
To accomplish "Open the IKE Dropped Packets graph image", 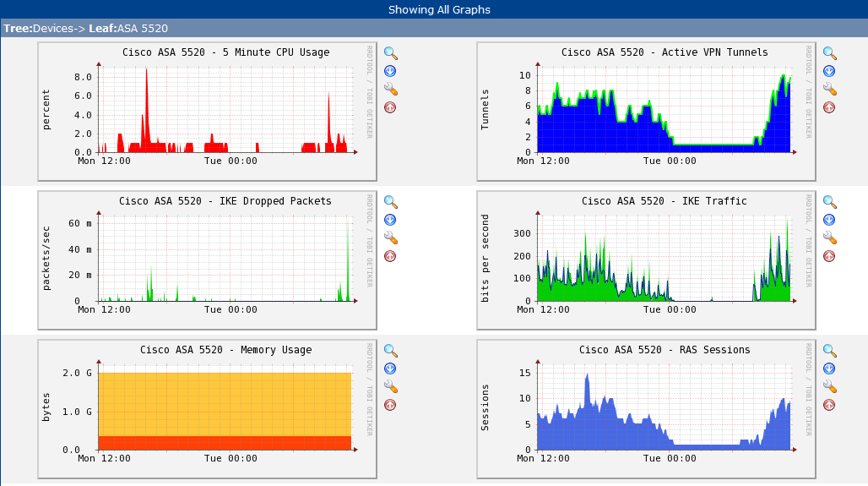I will pos(207,260).
